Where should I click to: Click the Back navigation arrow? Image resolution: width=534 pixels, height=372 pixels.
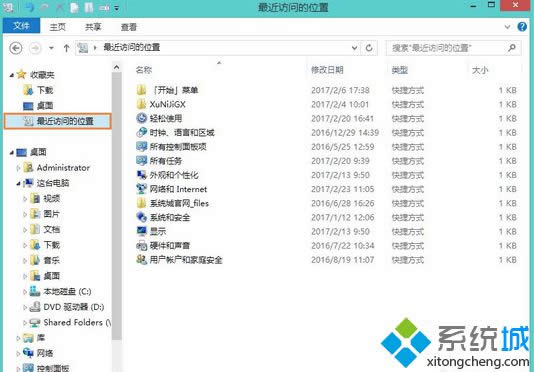[16, 48]
